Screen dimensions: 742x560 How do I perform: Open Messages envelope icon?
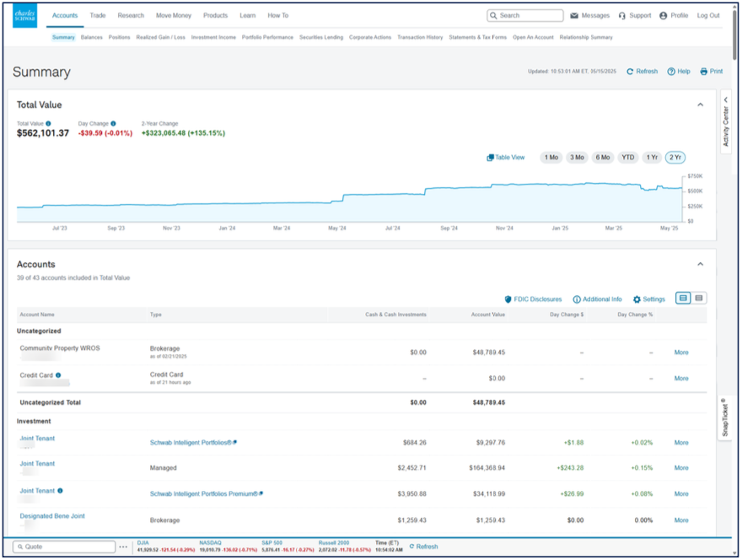coord(574,16)
